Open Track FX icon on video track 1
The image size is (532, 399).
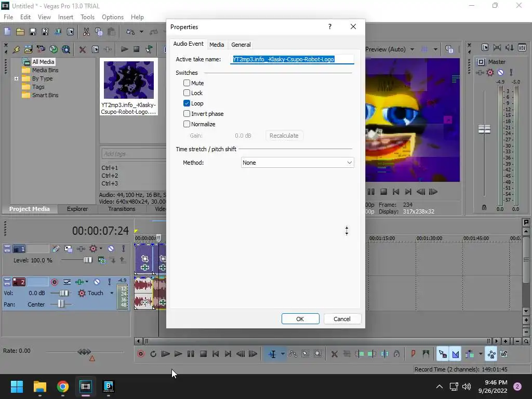coord(81,249)
